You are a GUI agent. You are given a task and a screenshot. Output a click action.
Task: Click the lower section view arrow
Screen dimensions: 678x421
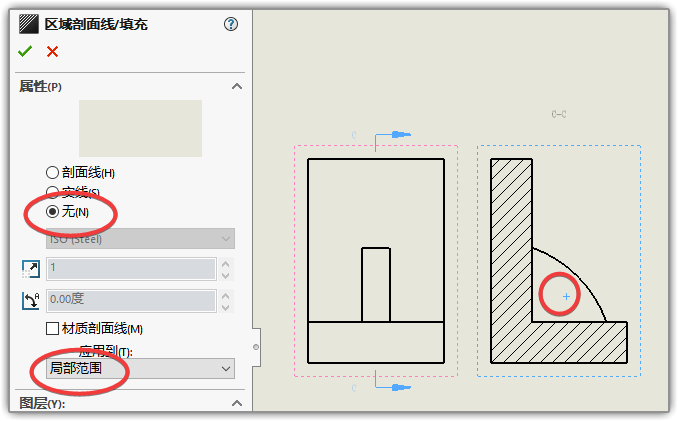pos(399,386)
